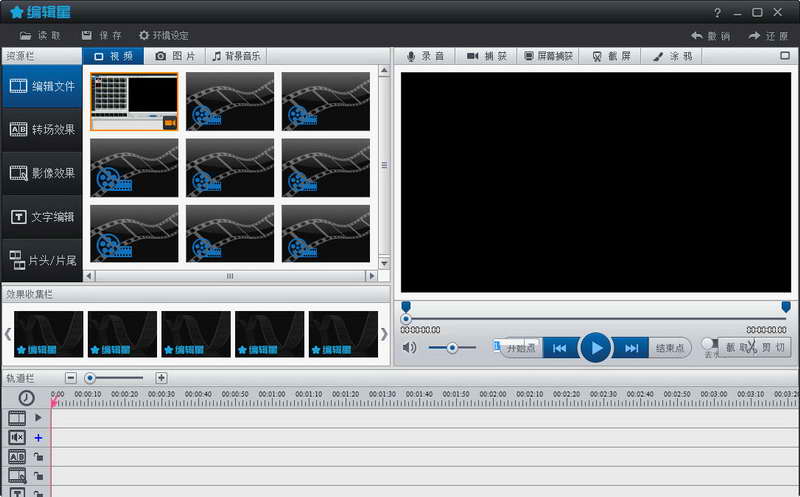Expand the video track with the arrow
The image size is (800, 497).
38,418
